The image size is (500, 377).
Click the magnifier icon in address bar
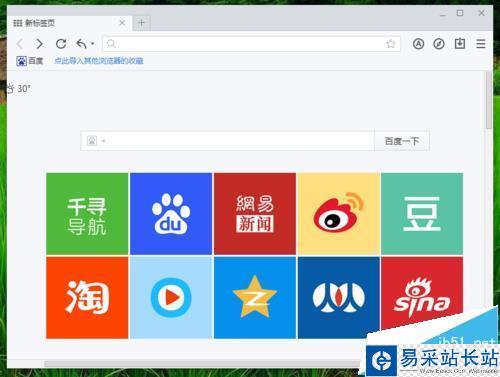coord(111,44)
